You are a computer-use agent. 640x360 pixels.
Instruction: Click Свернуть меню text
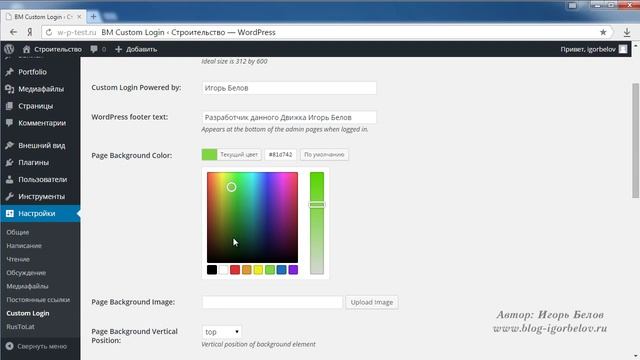point(42,346)
